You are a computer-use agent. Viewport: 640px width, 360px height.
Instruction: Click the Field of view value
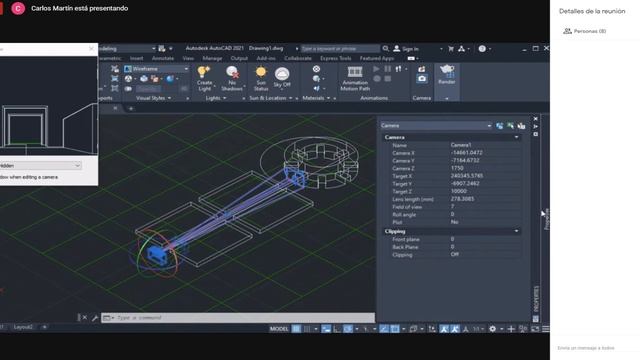(452, 207)
